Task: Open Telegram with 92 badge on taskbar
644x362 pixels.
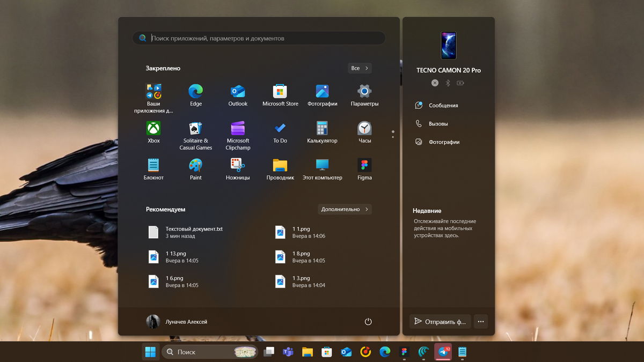Action: [x=443, y=352]
